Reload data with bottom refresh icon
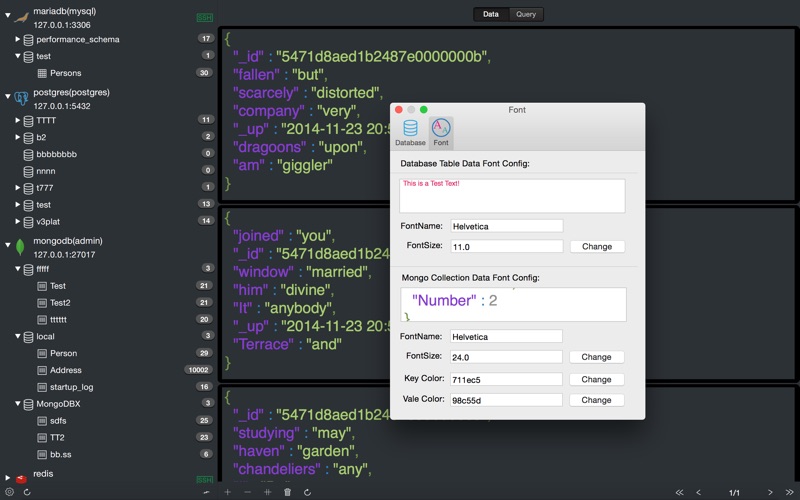This screenshot has width=800, height=500. pyautogui.click(x=307, y=492)
